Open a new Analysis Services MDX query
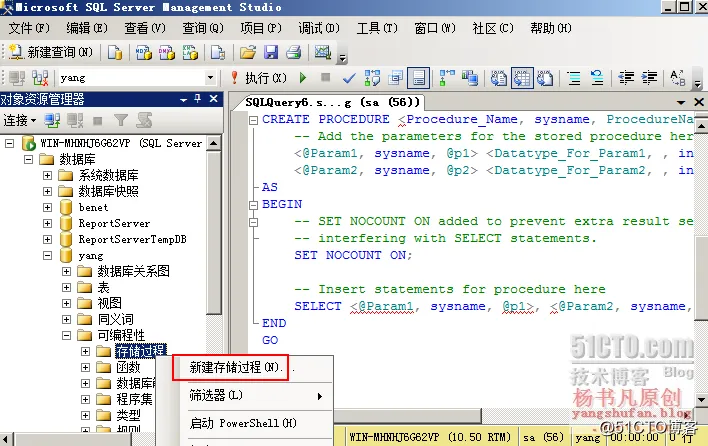The height and width of the screenshot is (446, 708). pyautogui.click(x=144, y=52)
